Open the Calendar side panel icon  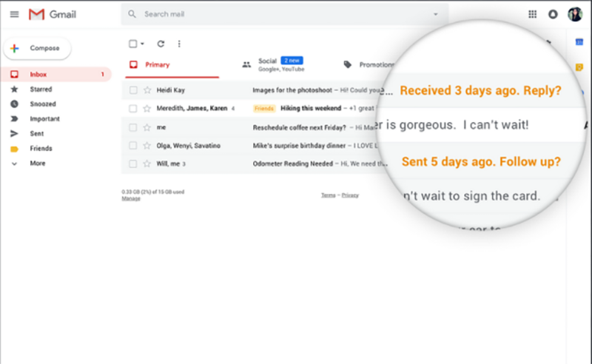click(579, 41)
